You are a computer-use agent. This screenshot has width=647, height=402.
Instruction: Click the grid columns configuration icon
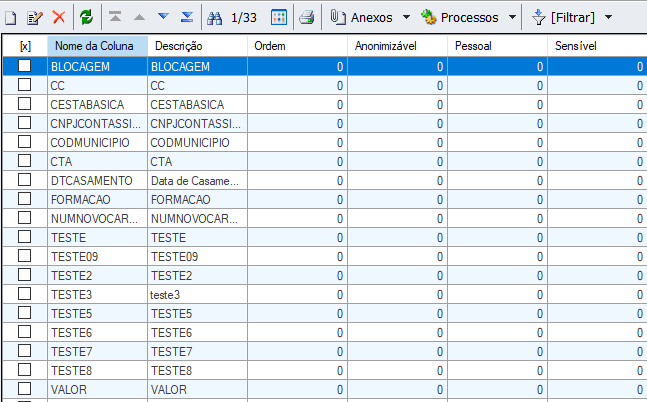point(279,17)
